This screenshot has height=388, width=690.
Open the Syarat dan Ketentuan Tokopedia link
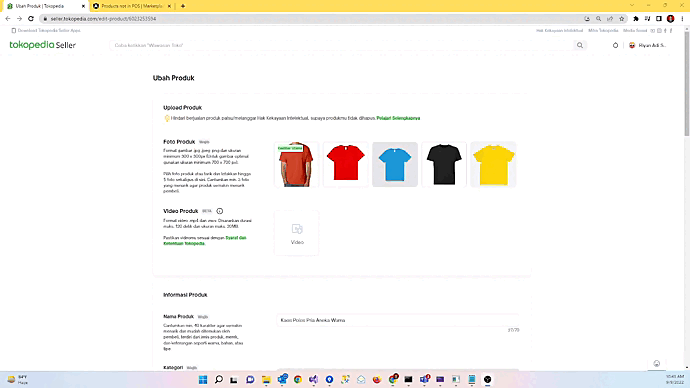pos(205,241)
